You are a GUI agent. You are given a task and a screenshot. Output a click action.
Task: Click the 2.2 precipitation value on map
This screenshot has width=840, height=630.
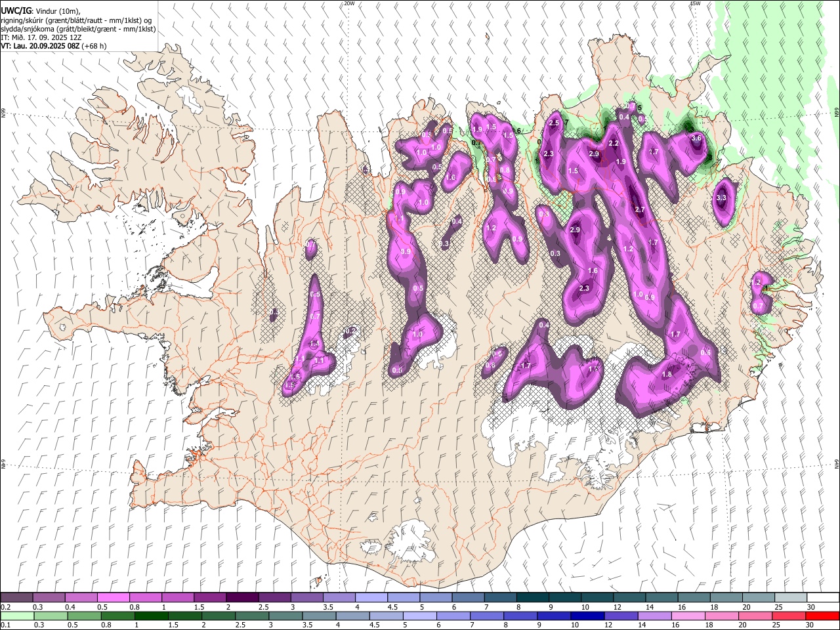point(614,143)
